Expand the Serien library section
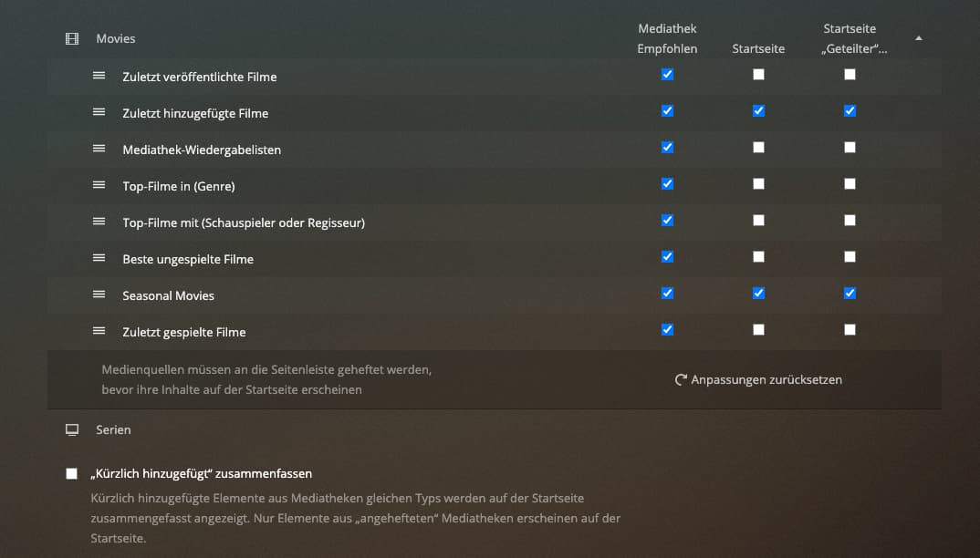 [113, 429]
